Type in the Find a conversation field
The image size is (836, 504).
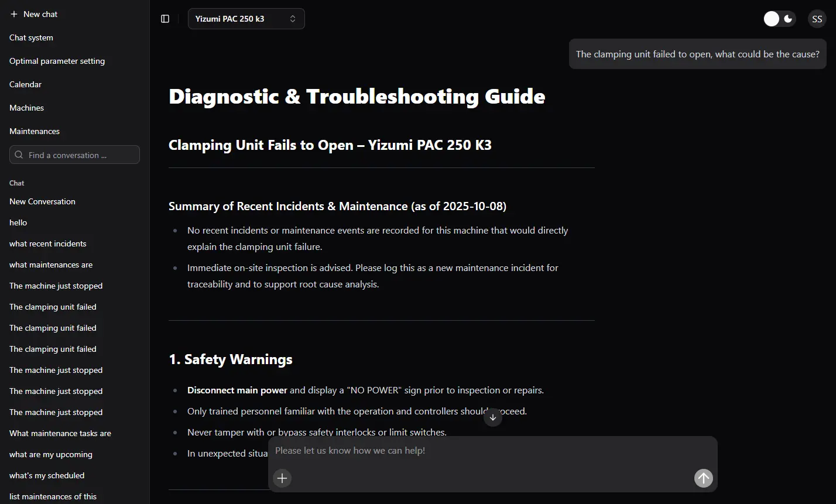tap(79, 155)
